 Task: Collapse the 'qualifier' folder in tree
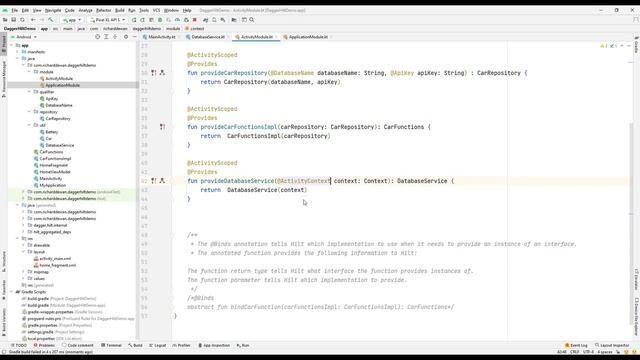click(x=29, y=92)
